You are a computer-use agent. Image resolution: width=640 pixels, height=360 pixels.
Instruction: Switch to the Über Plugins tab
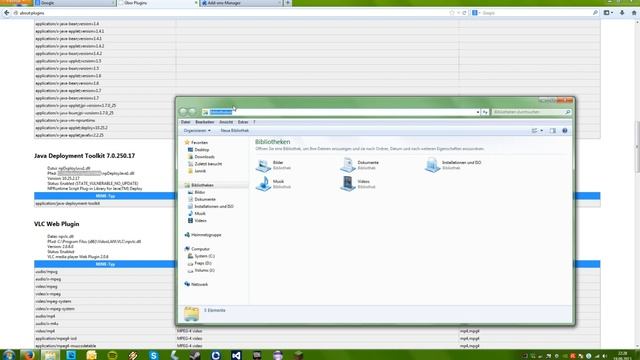[x=158, y=3]
